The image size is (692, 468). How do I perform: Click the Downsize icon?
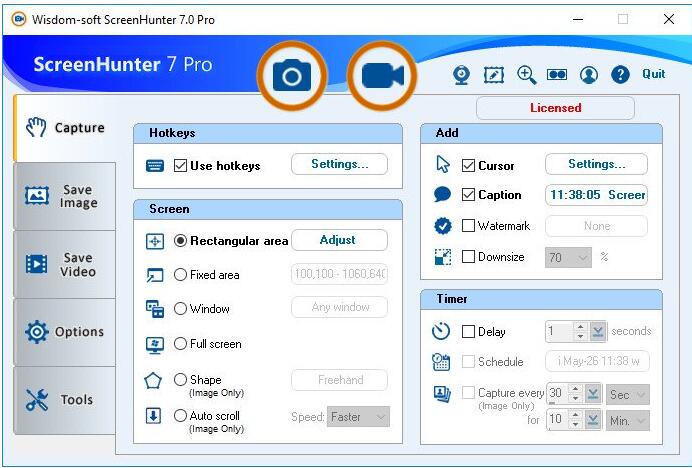point(443,257)
